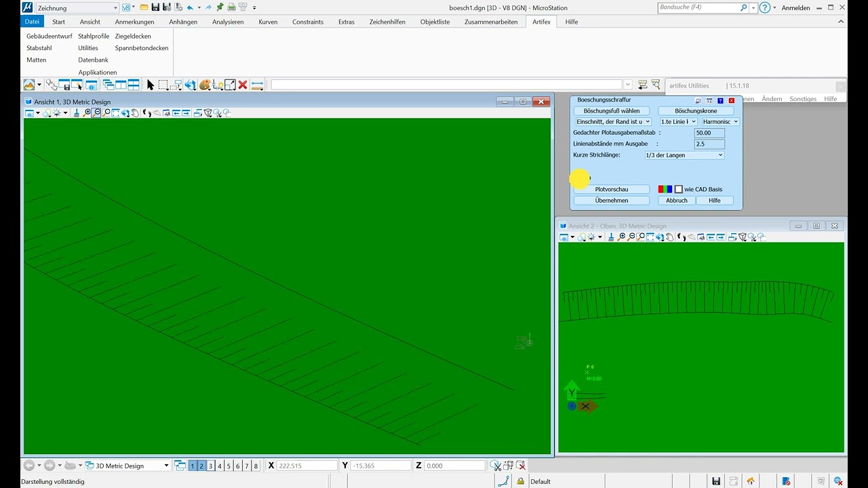Click the RGB color icon beside Plotvorschau
This screenshot has height=488, width=868.
[665, 189]
